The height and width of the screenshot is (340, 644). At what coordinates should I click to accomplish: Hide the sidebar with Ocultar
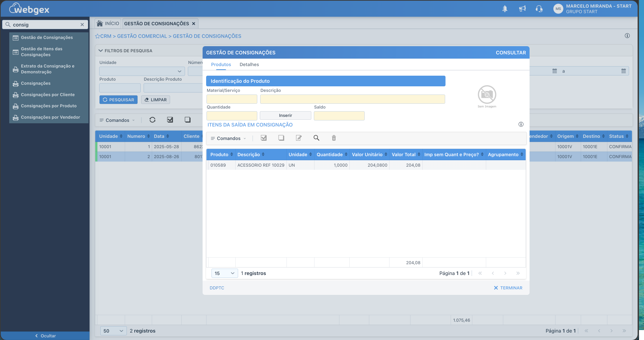[x=45, y=336]
